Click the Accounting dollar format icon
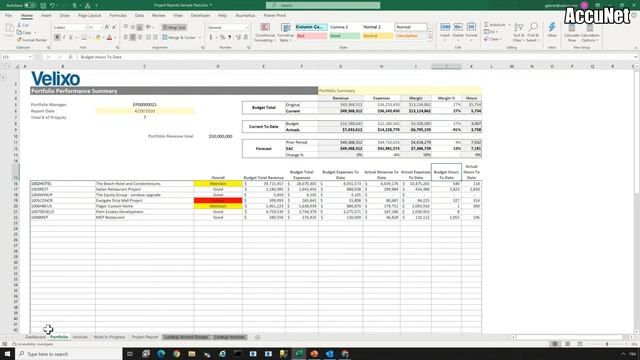Image resolution: width=640 pixels, height=360 pixels. coord(211,38)
